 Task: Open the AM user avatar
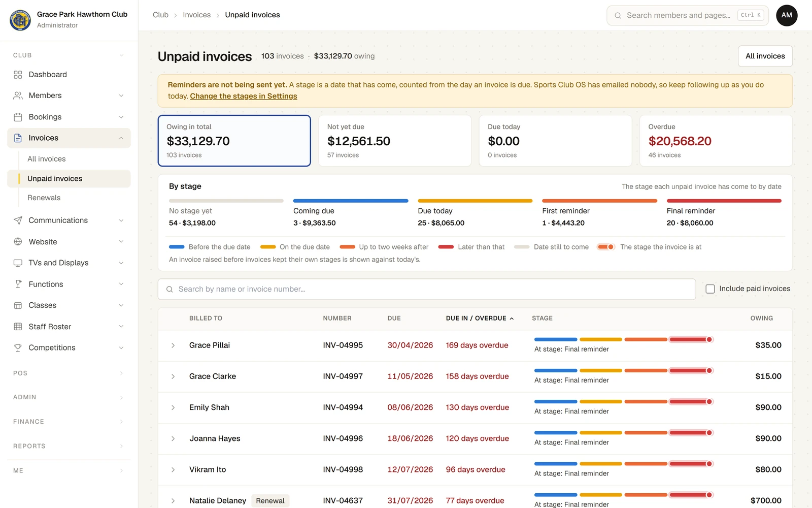coord(787,15)
